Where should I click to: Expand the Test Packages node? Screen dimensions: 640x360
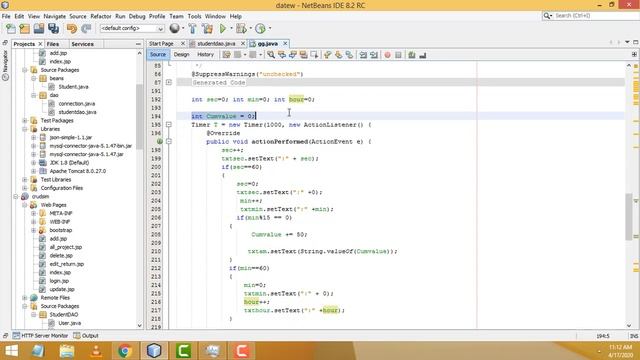(x=24, y=120)
